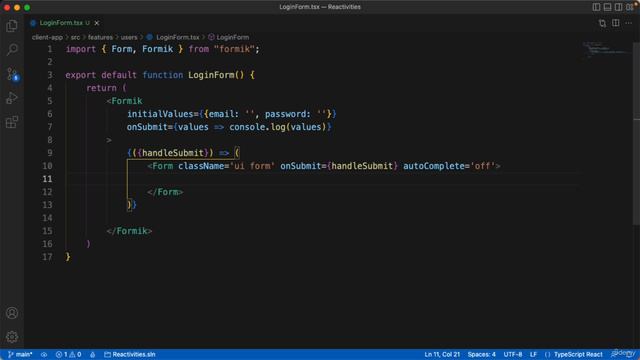Click LoginForm.tsx in the breadcrumb
640x360 pixels.
178,37
